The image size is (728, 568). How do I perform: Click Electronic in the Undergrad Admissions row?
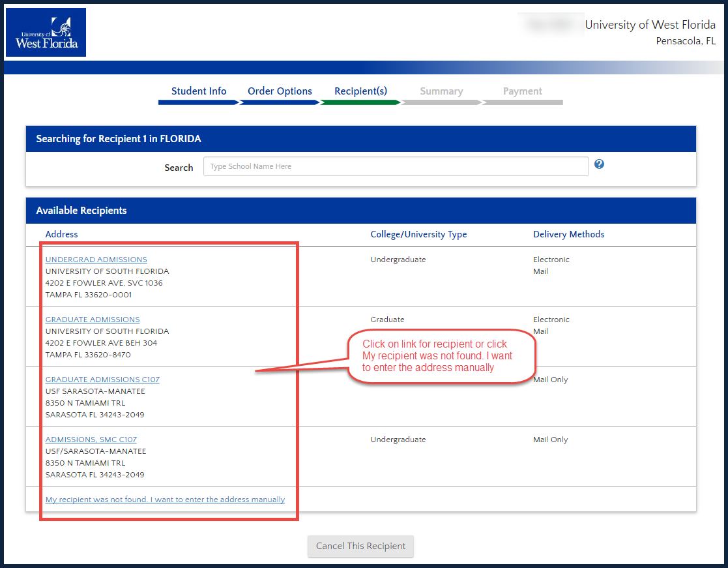[551, 260]
